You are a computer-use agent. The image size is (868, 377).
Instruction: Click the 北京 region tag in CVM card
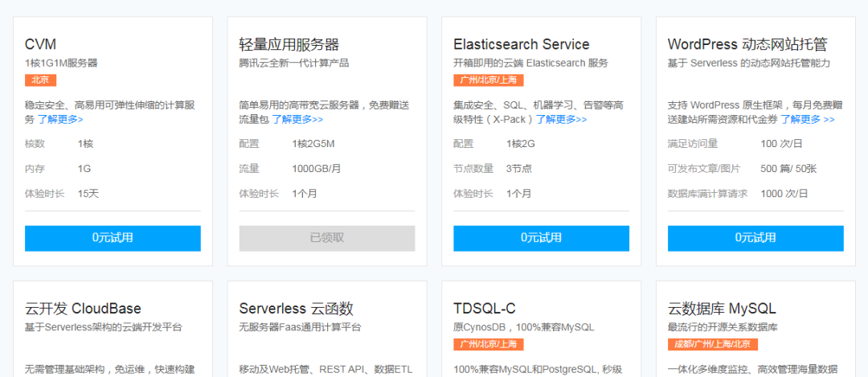pyautogui.click(x=40, y=80)
